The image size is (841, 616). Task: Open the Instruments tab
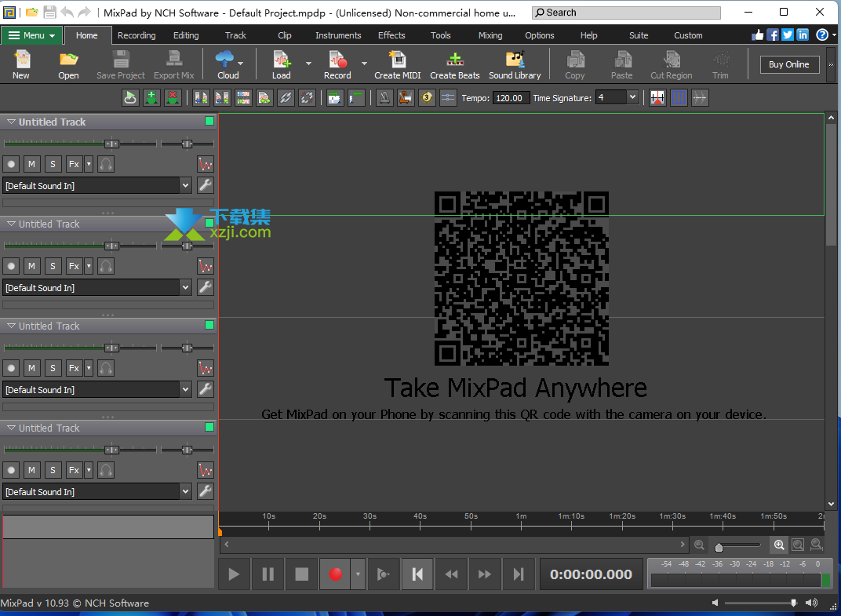coord(338,35)
